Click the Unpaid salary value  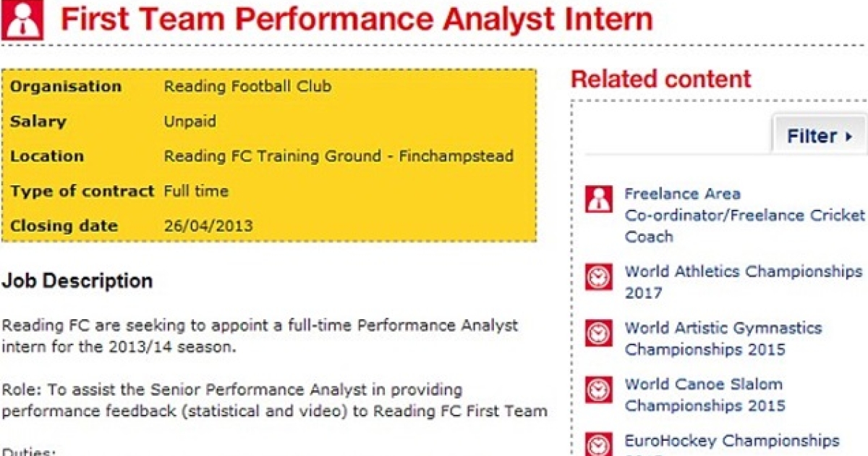pos(190,122)
